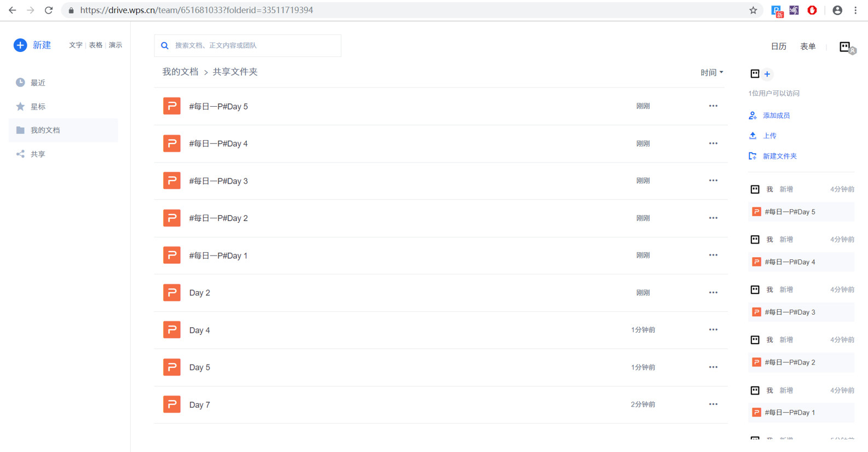Open more options for #每日一P#Day 5
The image size is (868, 452).
[713, 106]
